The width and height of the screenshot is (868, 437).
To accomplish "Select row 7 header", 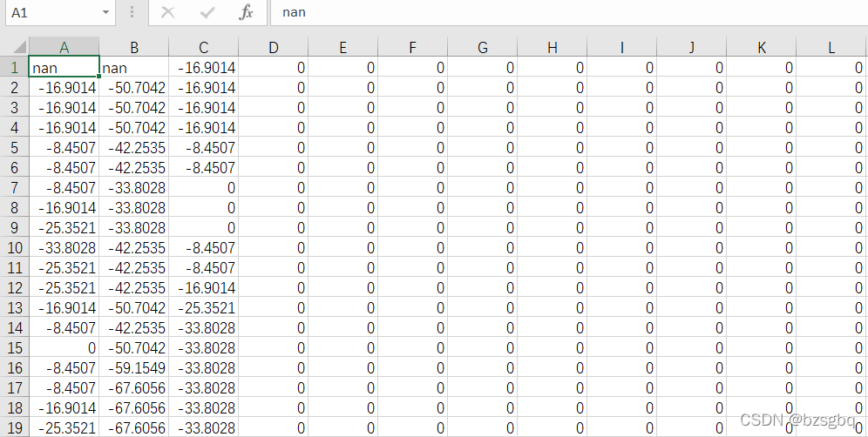I will point(15,187).
